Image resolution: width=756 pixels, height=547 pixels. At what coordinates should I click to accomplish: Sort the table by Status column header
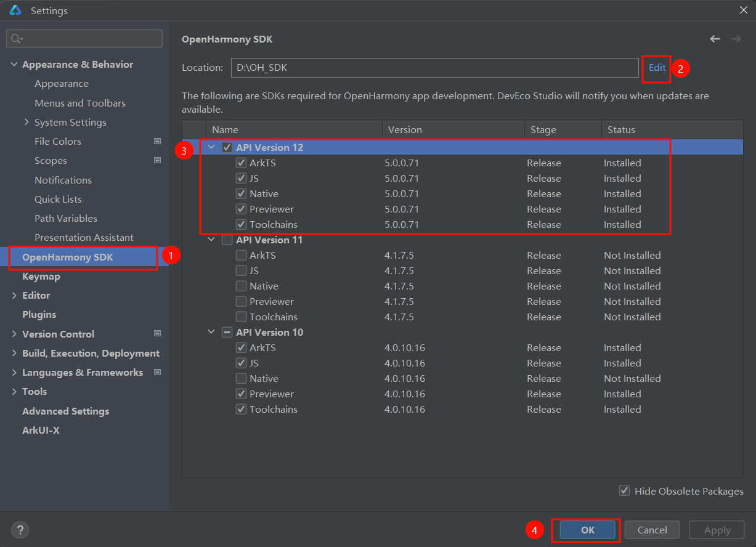click(x=672, y=129)
